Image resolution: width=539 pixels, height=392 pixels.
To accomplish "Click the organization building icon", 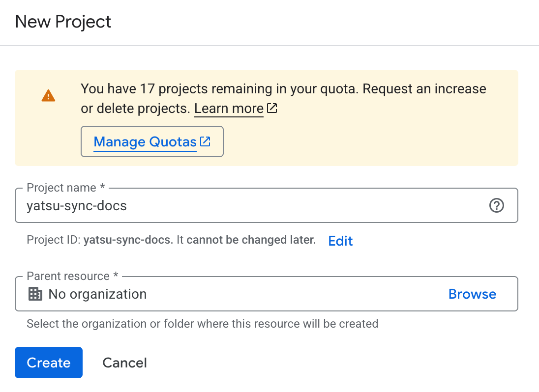I will pyautogui.click(x=35, y=294).
